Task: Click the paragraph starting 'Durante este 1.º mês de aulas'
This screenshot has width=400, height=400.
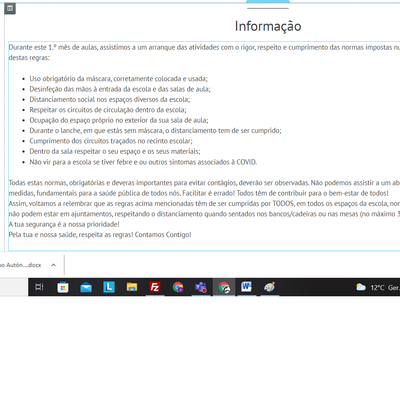Action: [x=204, y=52]
